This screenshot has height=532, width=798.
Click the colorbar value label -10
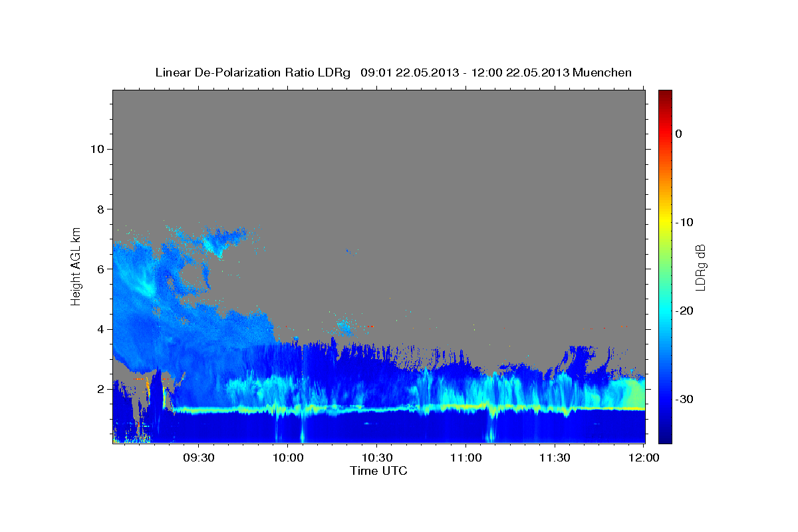[684, 222]
